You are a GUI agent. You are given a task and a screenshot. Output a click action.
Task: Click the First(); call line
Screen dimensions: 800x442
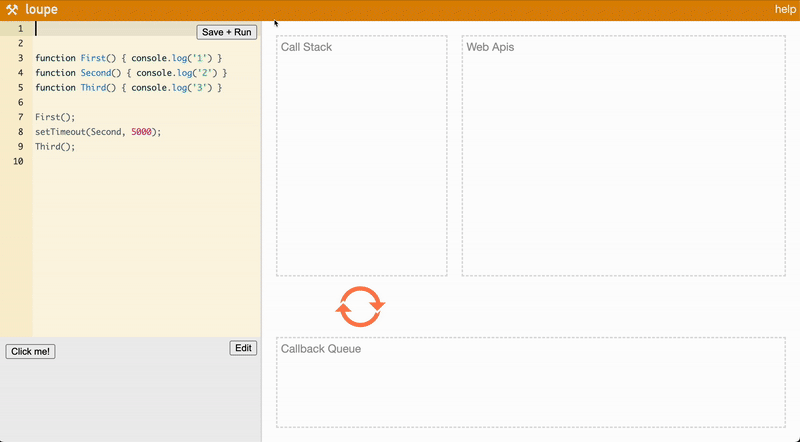click(x=55, y=117)
